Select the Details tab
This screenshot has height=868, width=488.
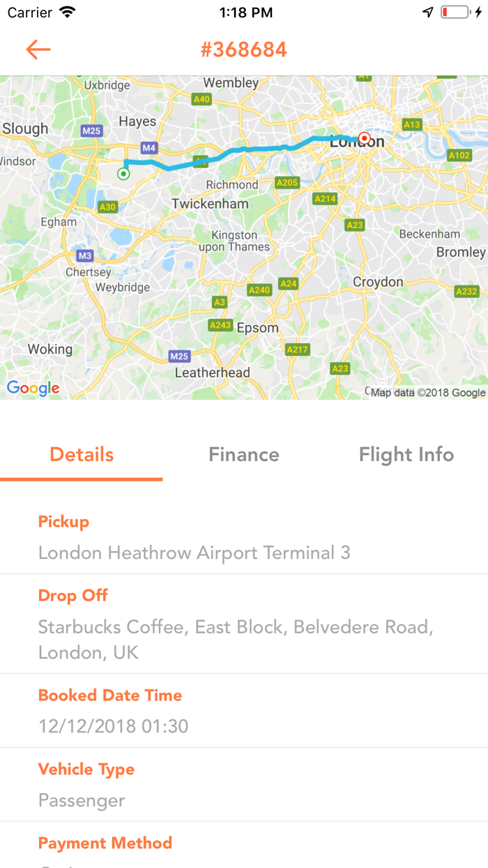coord(82,455)
